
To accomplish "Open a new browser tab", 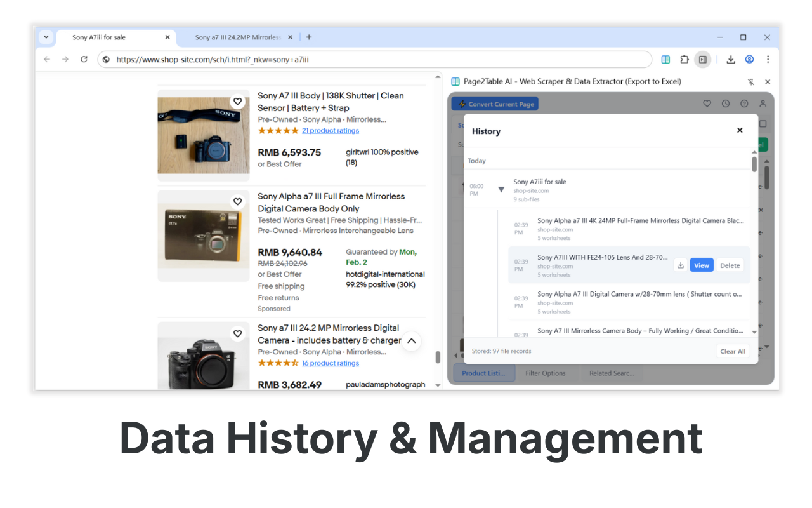I will point(309,37).
